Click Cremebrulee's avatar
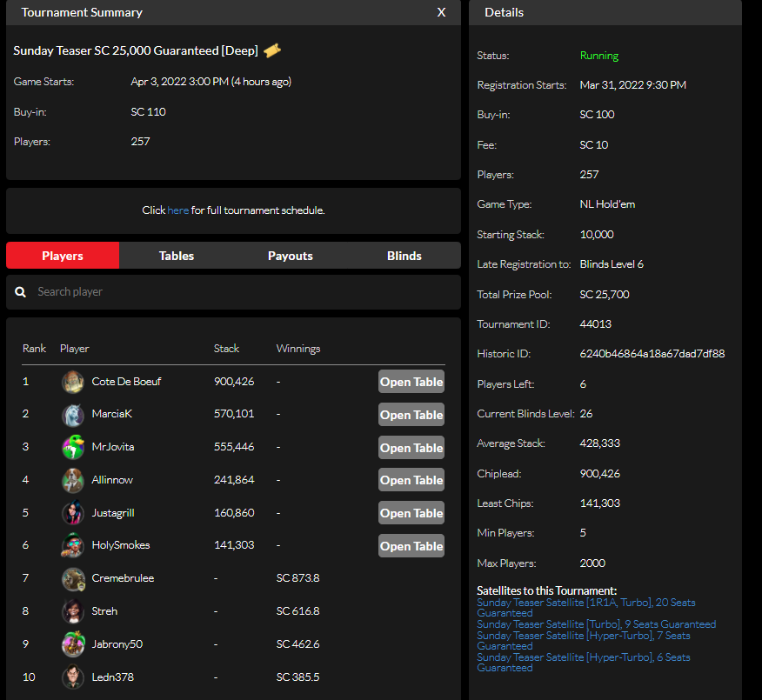Viewport: 762px width, 700px height. pyautogui.click(x=73, y=578)
